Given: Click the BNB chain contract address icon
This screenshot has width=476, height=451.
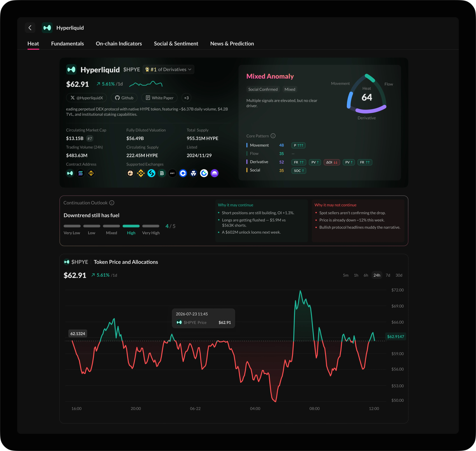Looking at the screenshot, I should 91,173.
